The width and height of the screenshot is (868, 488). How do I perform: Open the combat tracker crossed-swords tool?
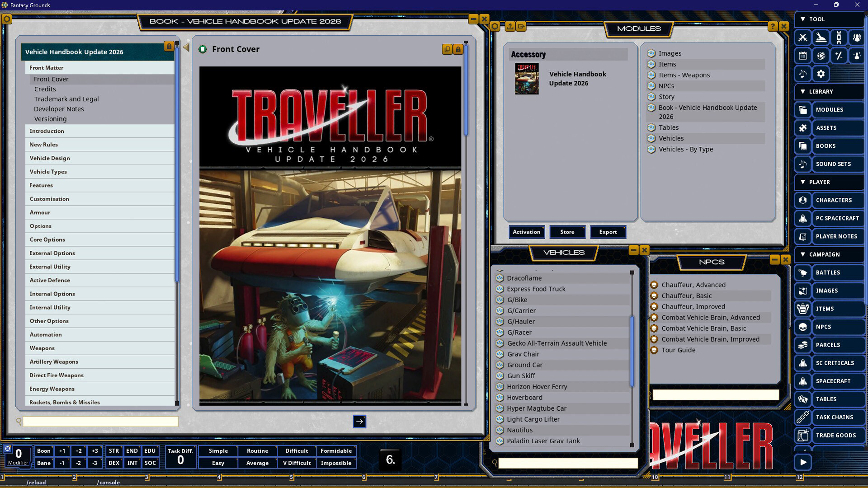point(803,38)
